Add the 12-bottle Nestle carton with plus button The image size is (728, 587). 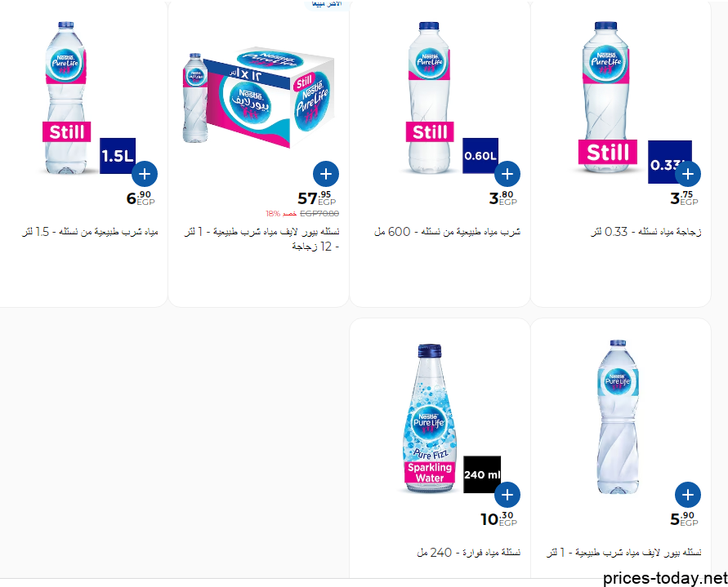tap(326, 174)
